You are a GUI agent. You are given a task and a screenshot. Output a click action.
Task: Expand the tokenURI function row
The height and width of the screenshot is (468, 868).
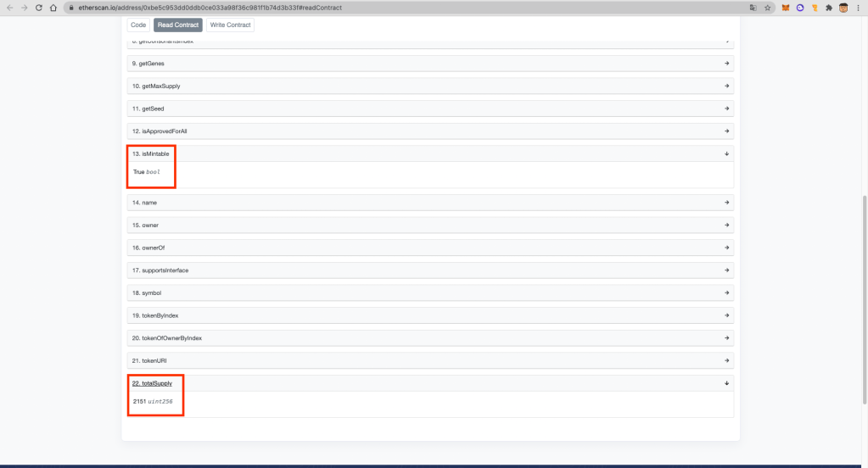click(x=430, y=360)
